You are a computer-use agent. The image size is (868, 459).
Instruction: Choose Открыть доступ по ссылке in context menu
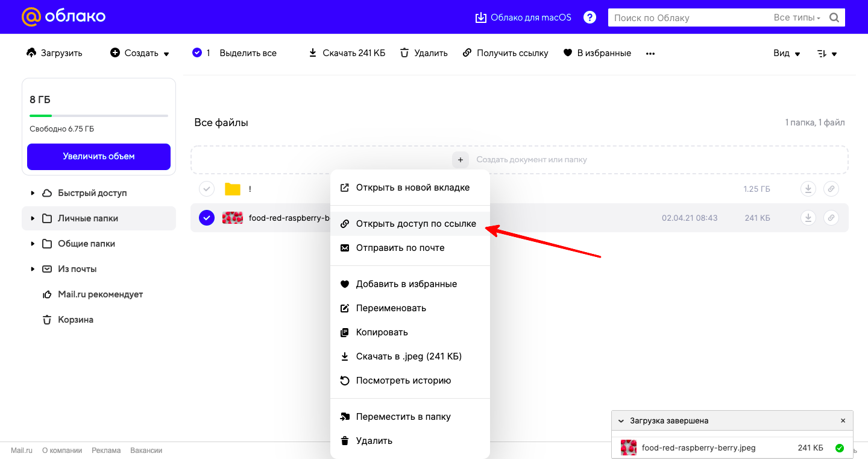[x=416, y=224]
